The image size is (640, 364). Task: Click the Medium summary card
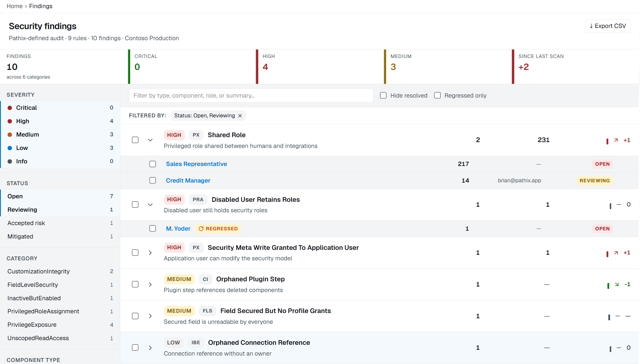point(448,67)
